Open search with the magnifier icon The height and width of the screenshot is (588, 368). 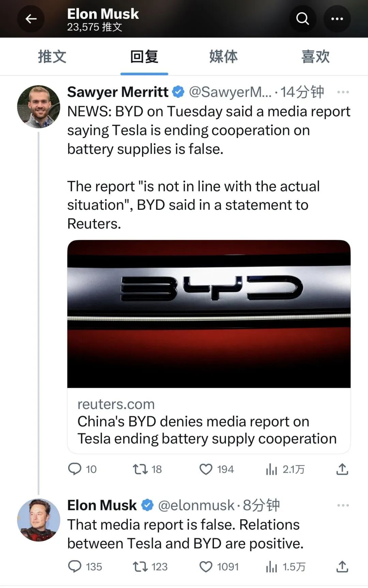pyautogui.click(x=303, y=19)
